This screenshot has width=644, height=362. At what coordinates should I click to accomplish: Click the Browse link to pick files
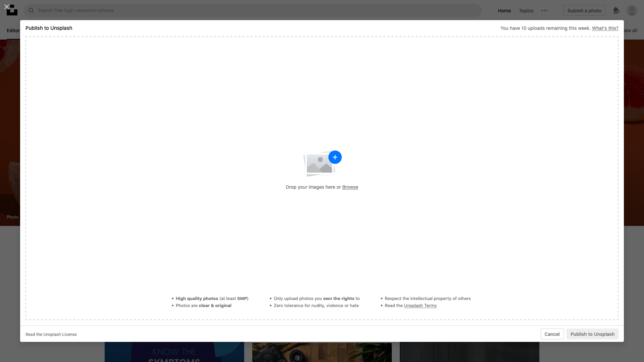coord(350,187)
